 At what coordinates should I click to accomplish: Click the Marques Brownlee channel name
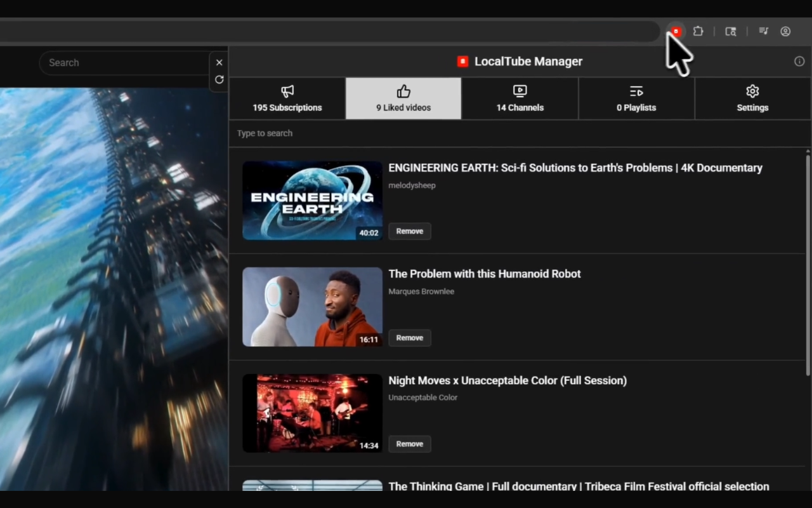tap(421, 291)
